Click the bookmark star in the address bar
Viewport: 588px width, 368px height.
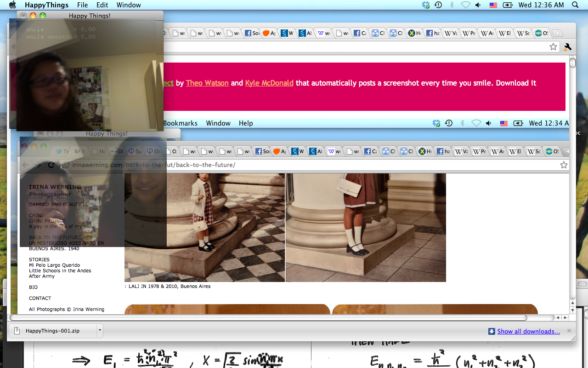(x=553, y=47)
